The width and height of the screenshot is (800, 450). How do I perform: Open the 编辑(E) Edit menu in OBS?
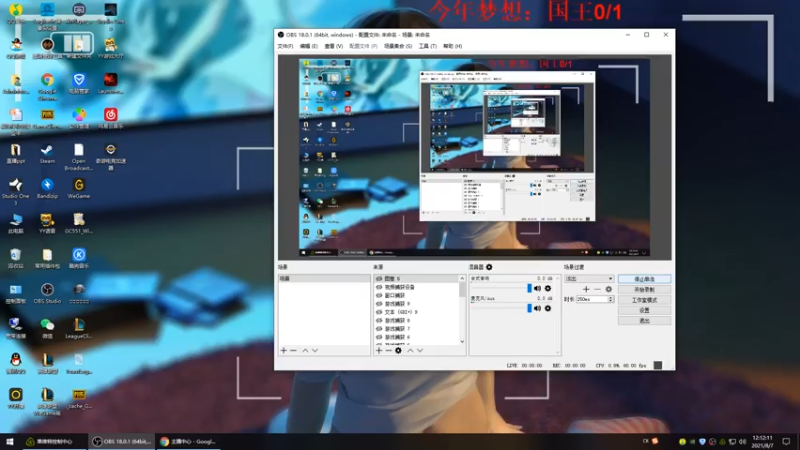[x=308, y=46]
